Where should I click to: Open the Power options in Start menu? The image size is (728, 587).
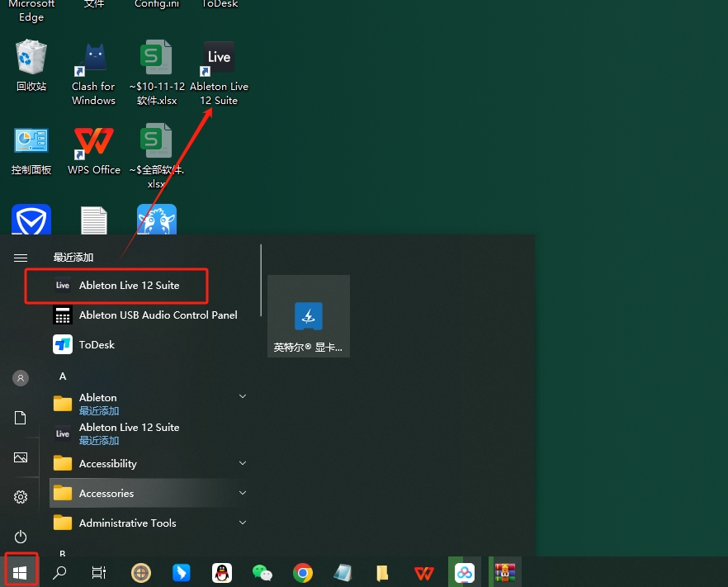tap(21, 537)
